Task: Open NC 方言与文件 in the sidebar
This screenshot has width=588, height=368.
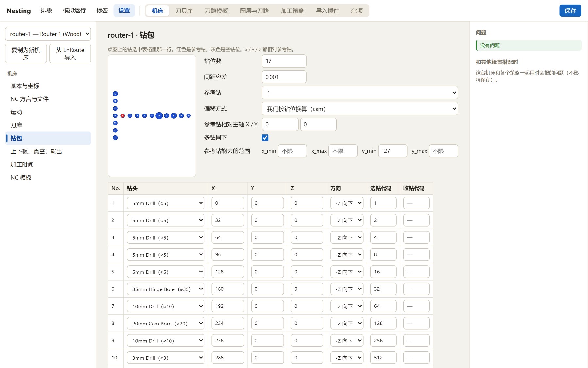Action: pyautogui.click(x=48, y=99)
